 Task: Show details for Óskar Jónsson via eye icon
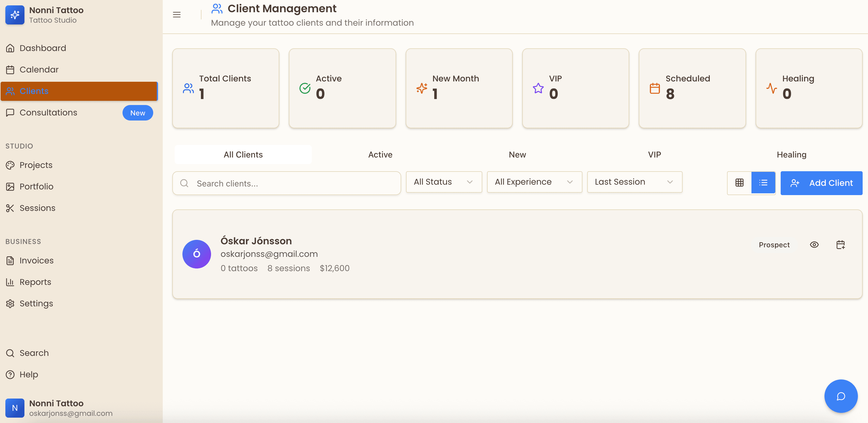pos(814,245)
